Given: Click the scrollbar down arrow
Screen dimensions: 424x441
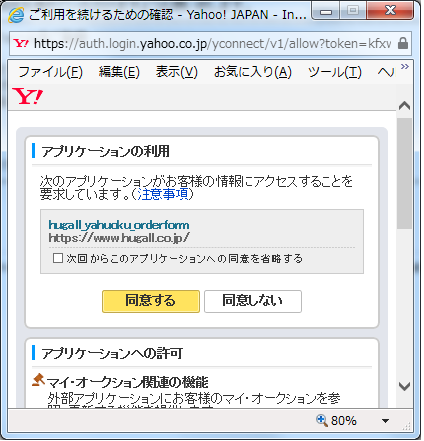Looking at the screenshot, I should pos(404,387).
